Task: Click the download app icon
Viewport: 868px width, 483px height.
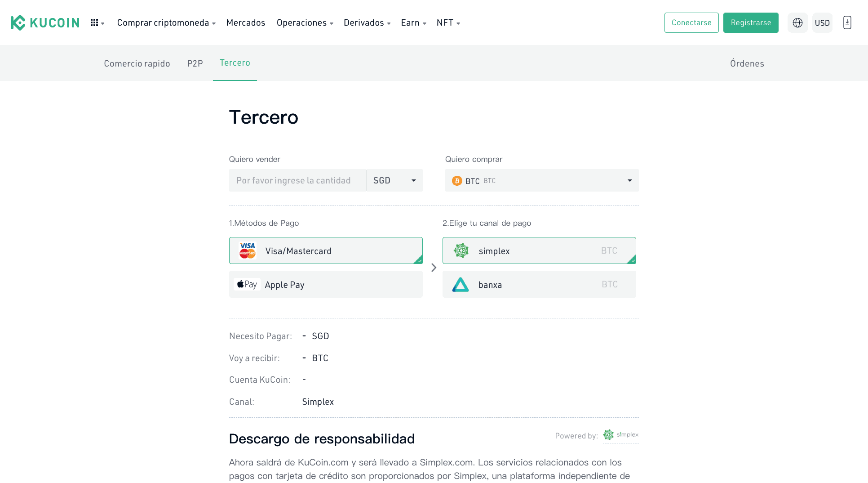Action: pos(847,22)
